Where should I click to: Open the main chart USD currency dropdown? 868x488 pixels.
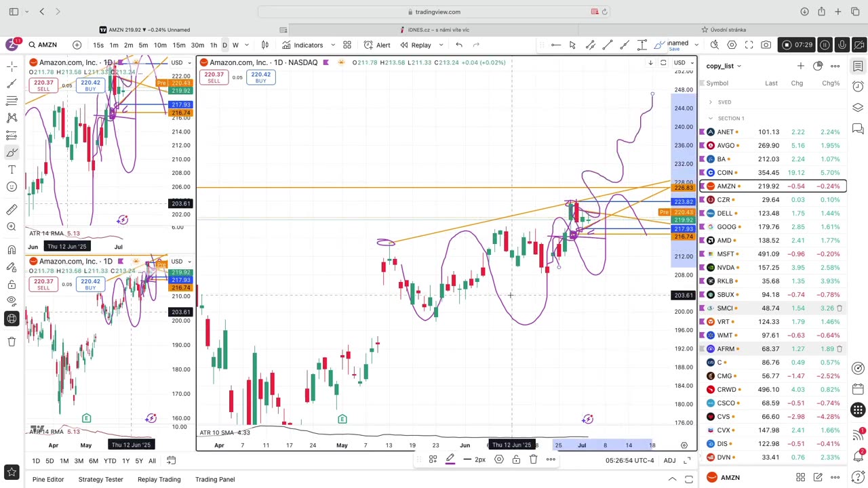click(682, 62)
